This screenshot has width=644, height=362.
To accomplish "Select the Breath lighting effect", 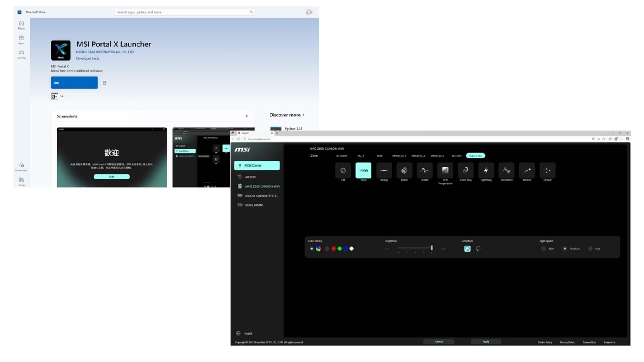I will (x=425, y=170).
